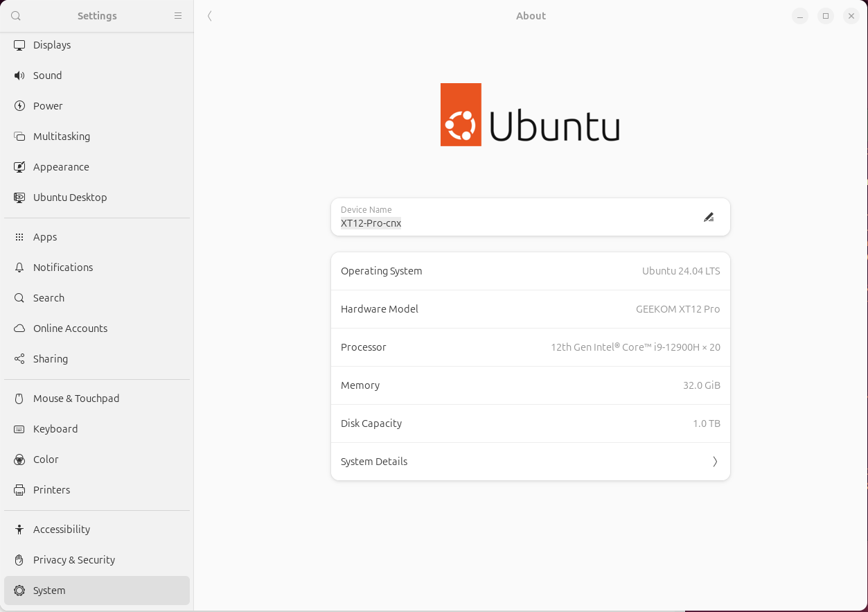Close the Settings window

click(x=851, y=16)
